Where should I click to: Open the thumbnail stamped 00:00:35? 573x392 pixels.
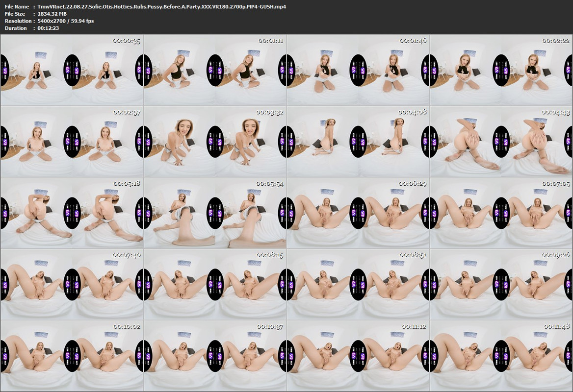tap(72, 70)
